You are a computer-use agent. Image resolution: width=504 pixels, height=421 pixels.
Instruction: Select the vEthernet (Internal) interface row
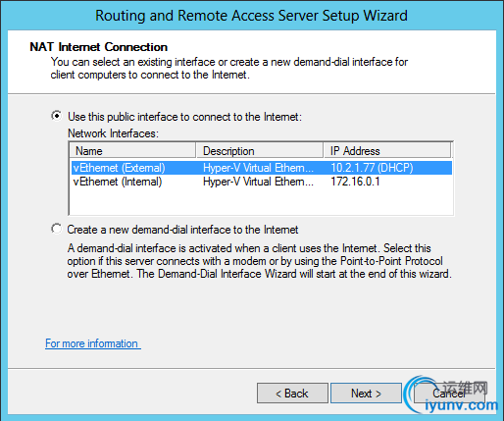262,182
